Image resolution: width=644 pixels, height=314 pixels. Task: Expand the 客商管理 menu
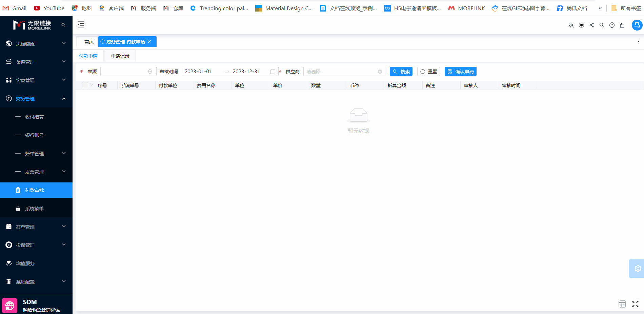pyautogui.click(x=36, y=80)
